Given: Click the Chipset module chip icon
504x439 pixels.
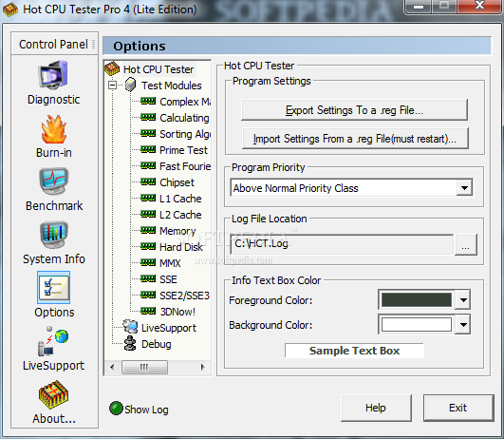Looking at the screenshot, I should pos(148,181).
